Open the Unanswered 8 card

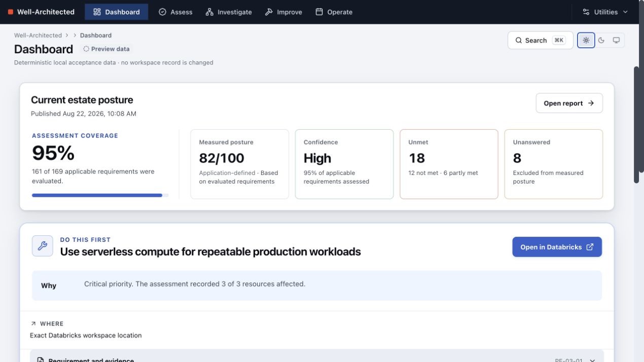coord(553,164)
